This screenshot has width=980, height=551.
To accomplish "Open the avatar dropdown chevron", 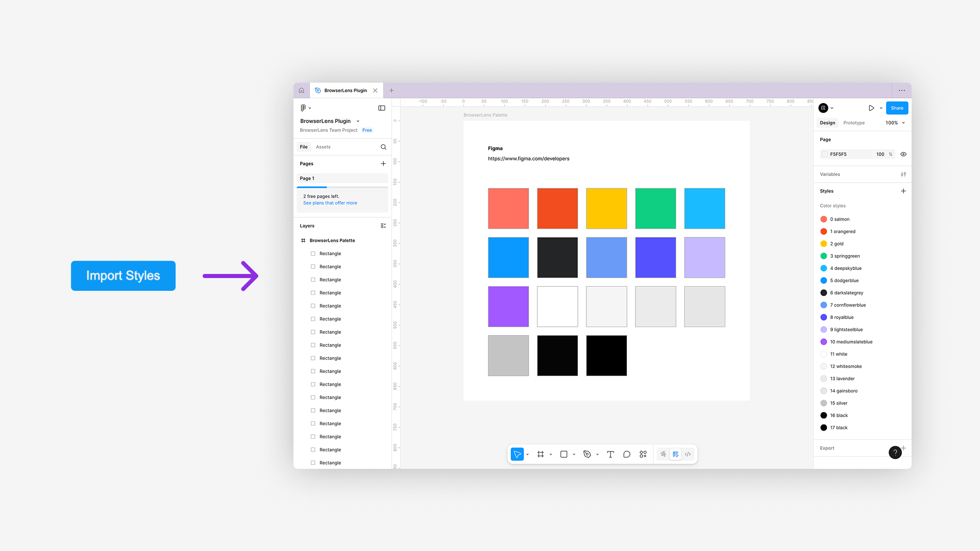I will [832, 108].
